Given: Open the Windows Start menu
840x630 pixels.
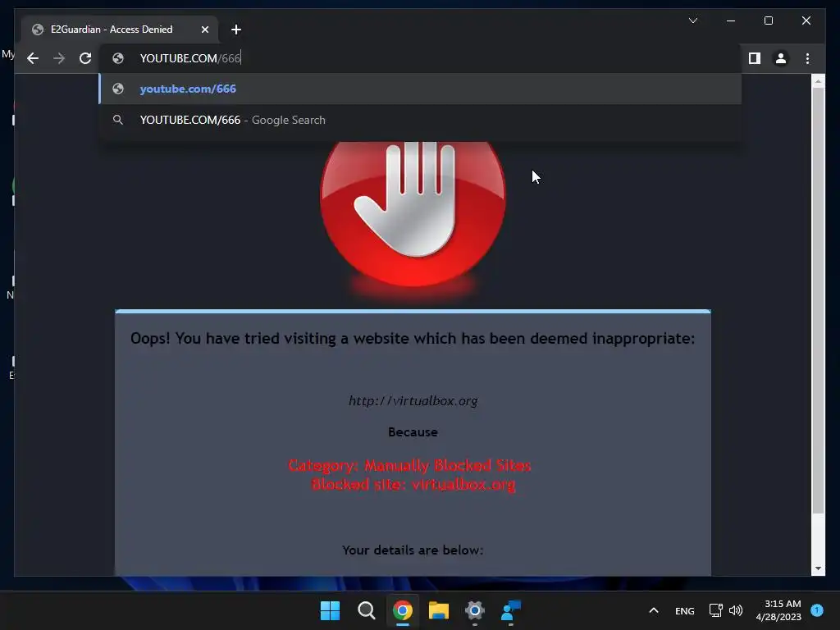Looking at the screenshot, I should (330, 610).
